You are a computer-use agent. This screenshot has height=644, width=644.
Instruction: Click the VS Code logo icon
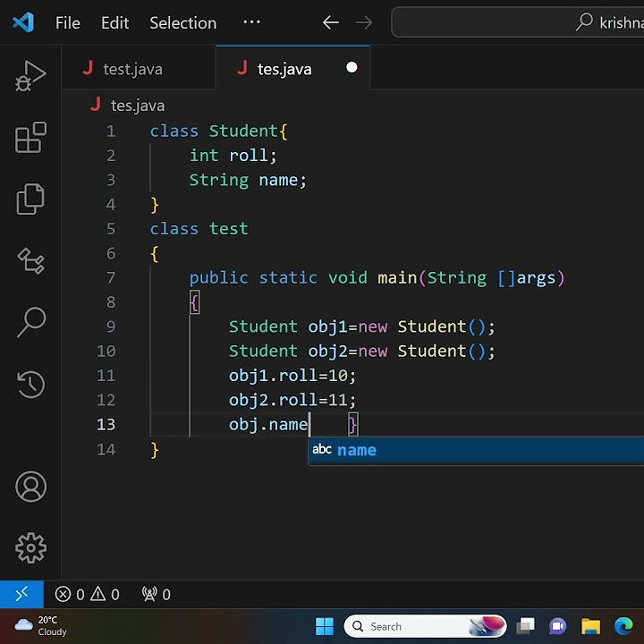23,22
